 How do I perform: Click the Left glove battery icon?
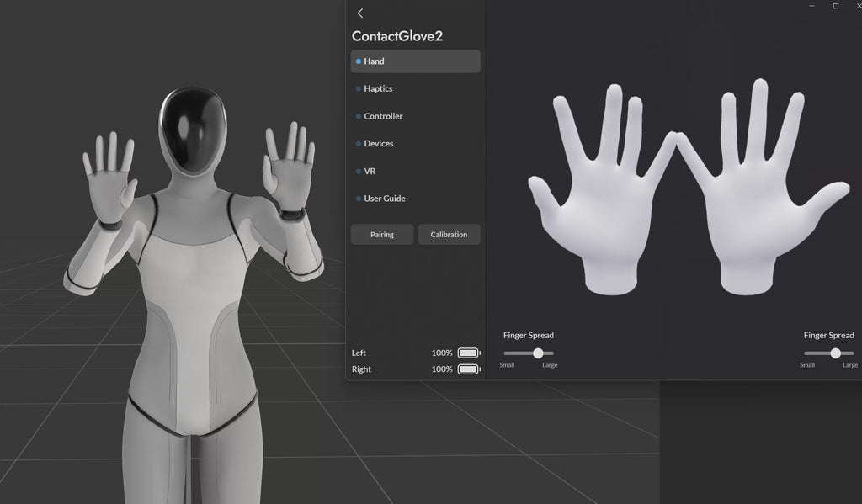click(x=469, y=353)
